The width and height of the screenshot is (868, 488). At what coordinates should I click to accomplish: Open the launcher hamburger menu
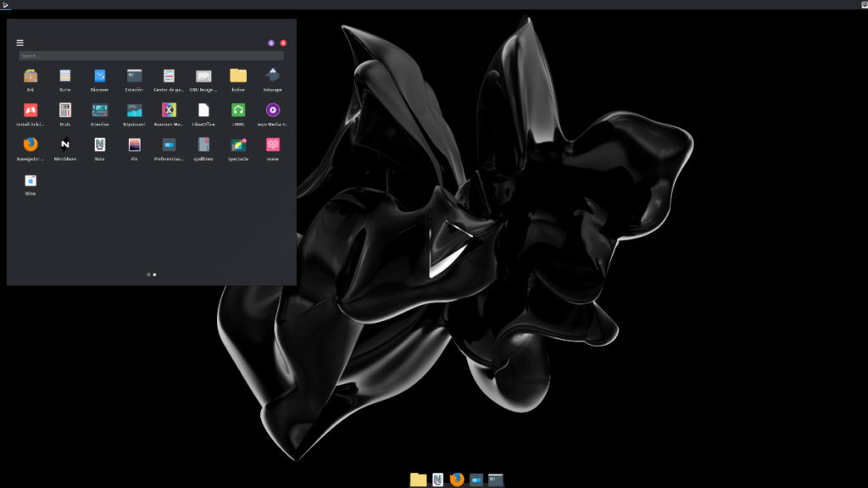click(19, 42)
